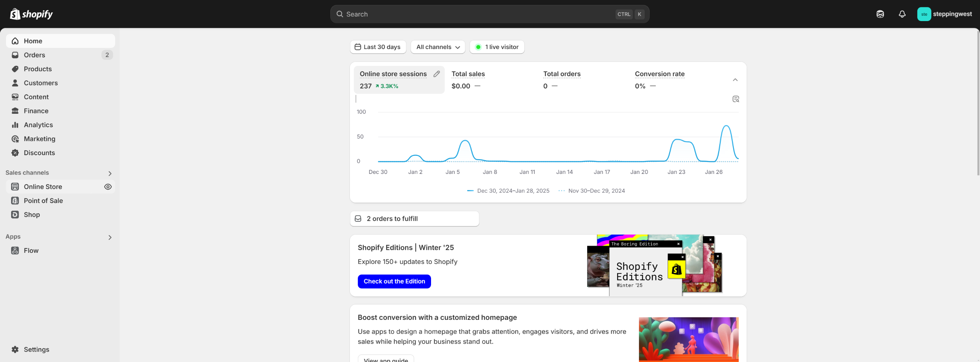This screenshot has width=980, height=362.
Task: Open Discounts in the sidebar
Action: 60,153
